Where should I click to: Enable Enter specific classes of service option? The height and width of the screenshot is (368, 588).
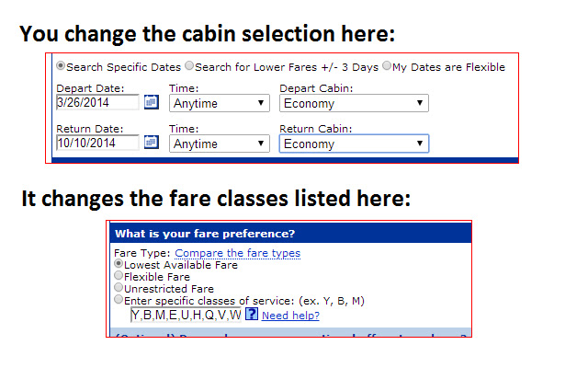pyautogui.click(x=119, y=300)
